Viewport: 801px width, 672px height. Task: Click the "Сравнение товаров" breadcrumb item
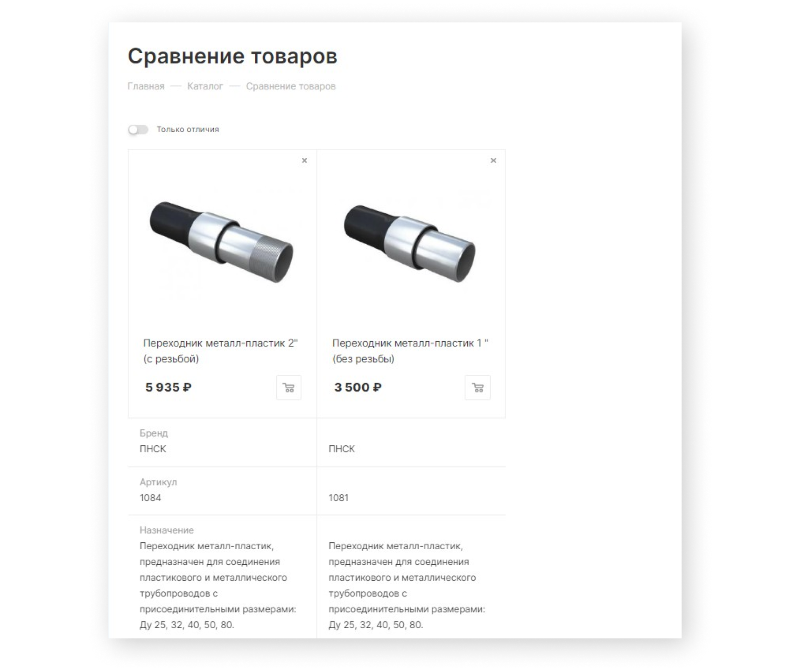(x=291, y=86)
